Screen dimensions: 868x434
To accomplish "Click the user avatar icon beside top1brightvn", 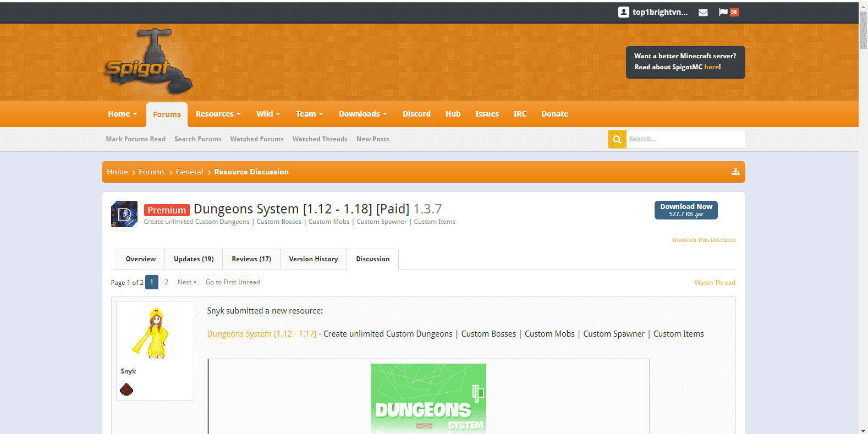I will (623, 12).
